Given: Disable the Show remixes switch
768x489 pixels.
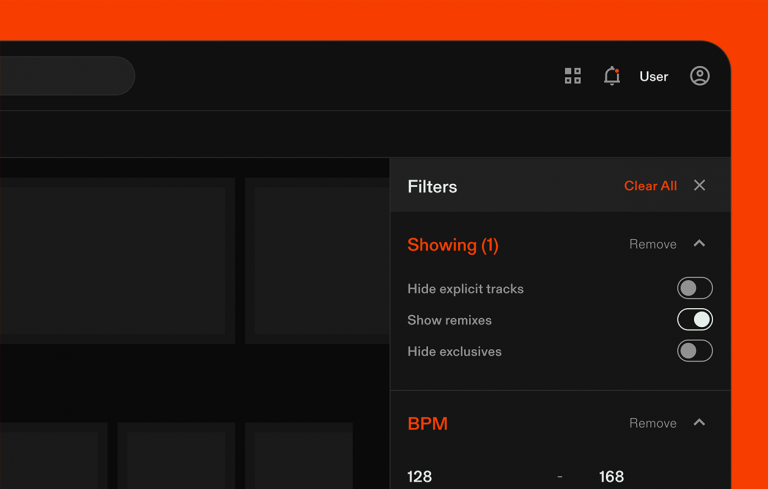Looking at the screenshot, I should [694, 320].
